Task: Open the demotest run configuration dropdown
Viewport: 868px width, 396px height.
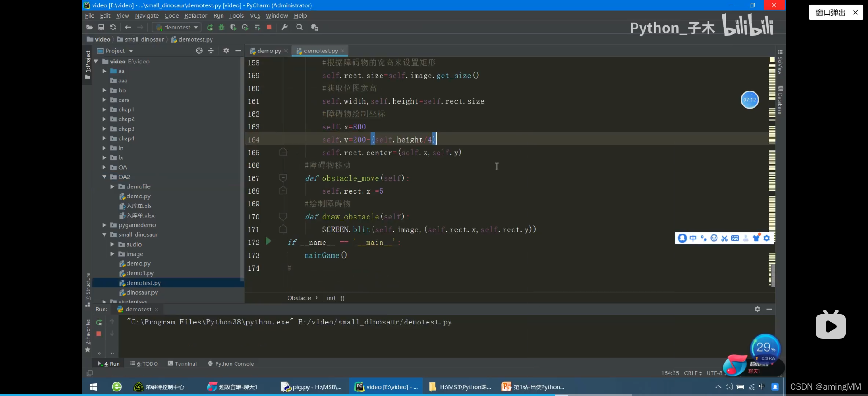Action: tap(177, 27)
